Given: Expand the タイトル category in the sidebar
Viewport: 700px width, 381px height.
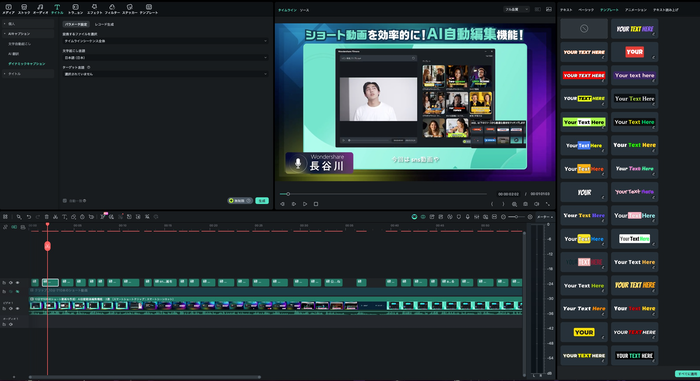Looking at the screenshot, I should pos(27,74).
